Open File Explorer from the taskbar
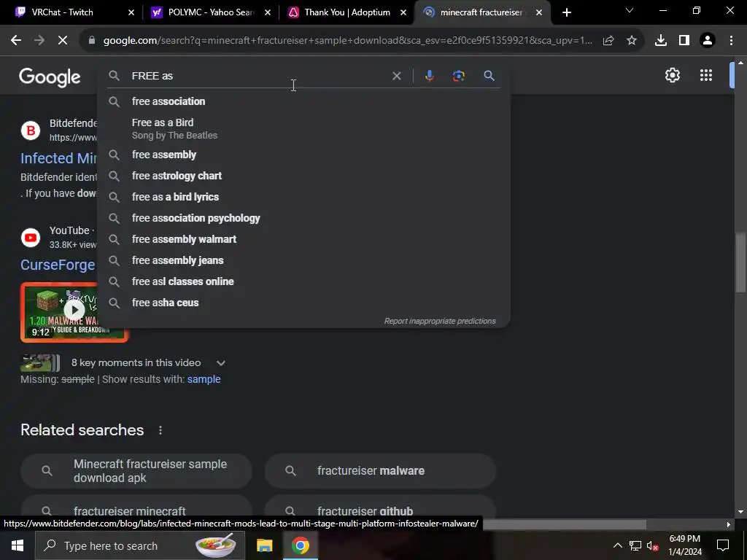The width and height of the screenshot is (747, 560). coord(264,545)
